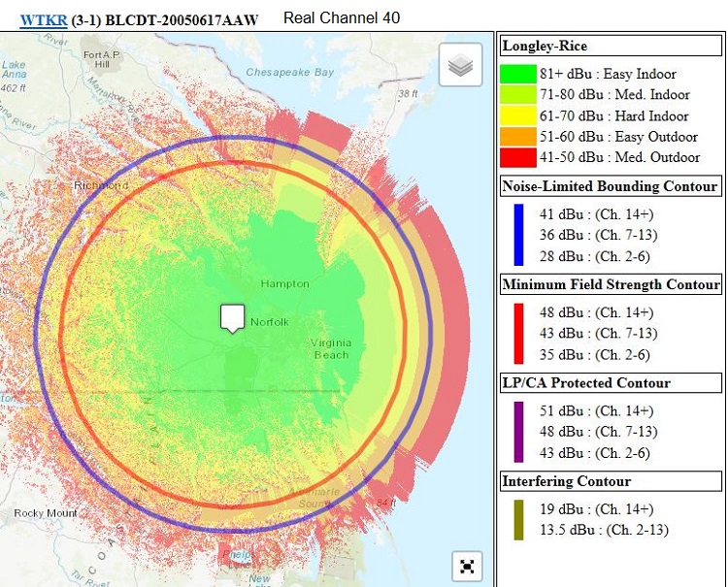Click the purple LP/CA Protected color bar

pos(518,432)
